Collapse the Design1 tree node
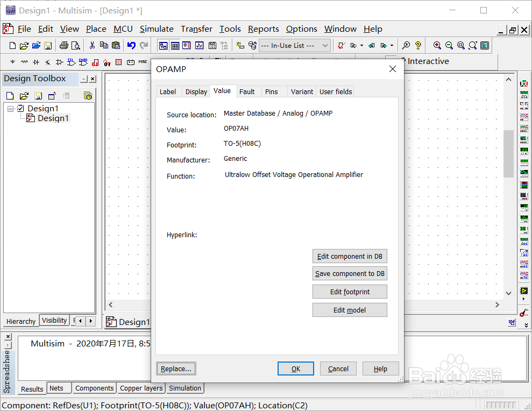The image size is (532, 411). tap(11, 109)
